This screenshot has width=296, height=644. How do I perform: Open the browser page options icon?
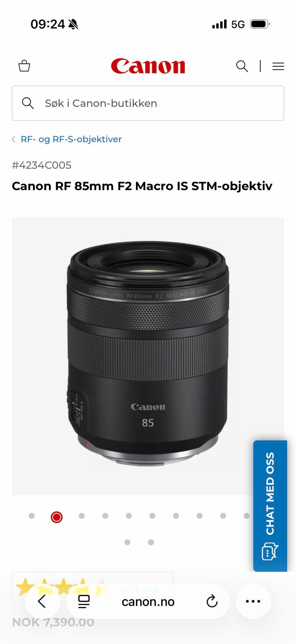[84, 601]
